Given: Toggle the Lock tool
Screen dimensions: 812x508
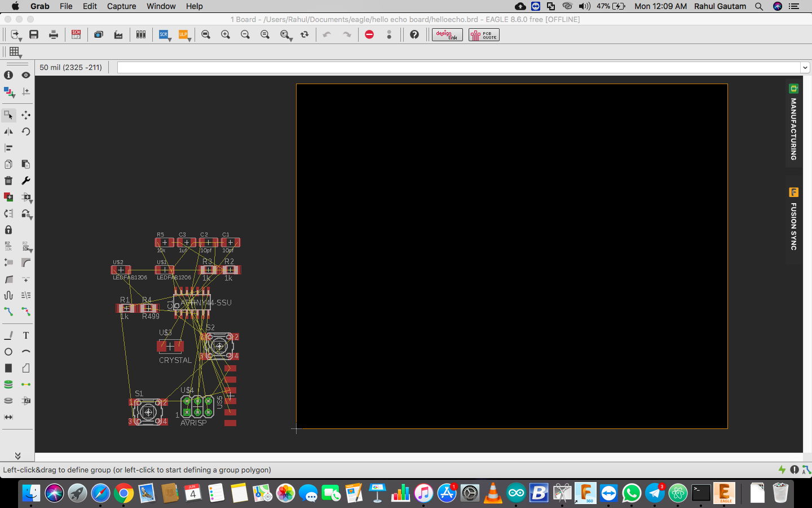Looking at the screenshot, I should 8,230.
